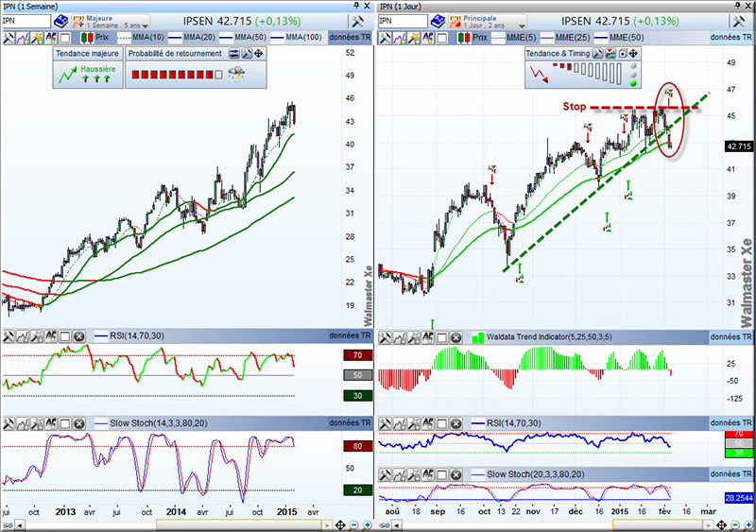
Task: Toggle blank square box in daily top toolbar
Action: pyautogui.click(x=442, y=38)
